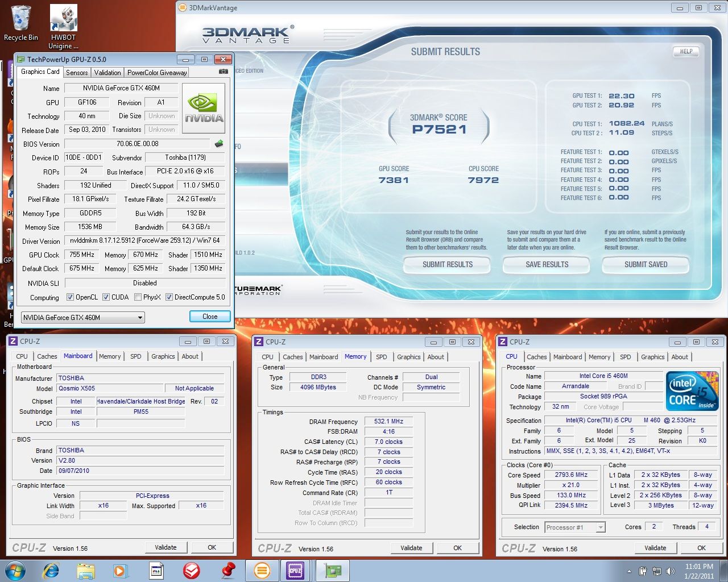The image size is (728, 582).
Task: Open the Windows Start menu
Action: click(x=14, y=571)
